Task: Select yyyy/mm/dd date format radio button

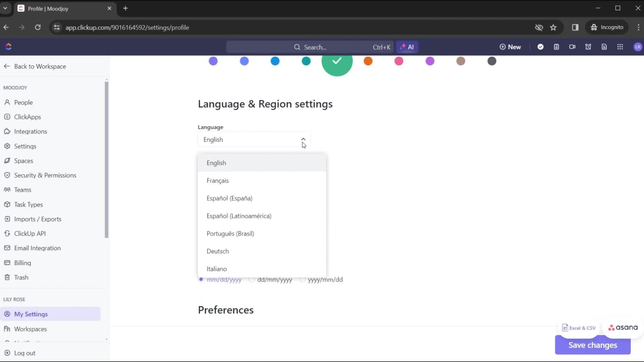Action: click(x=302, y=279)
